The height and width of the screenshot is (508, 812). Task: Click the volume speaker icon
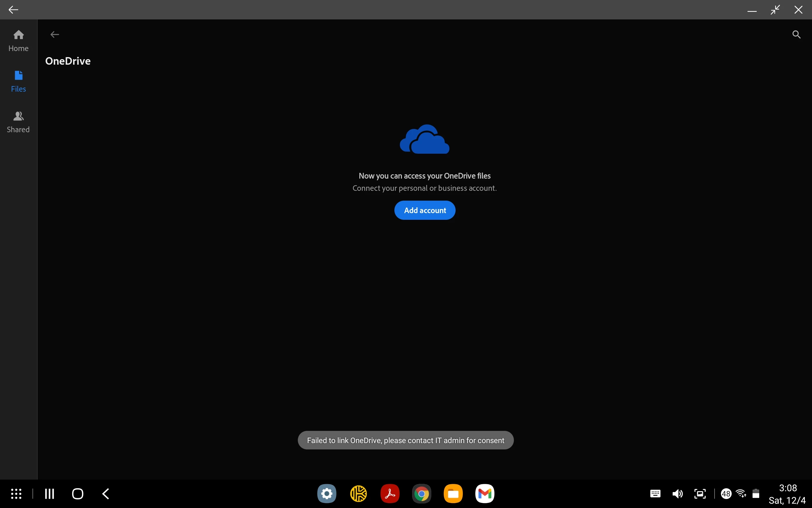pyautogui.click(x=677, y=494)
